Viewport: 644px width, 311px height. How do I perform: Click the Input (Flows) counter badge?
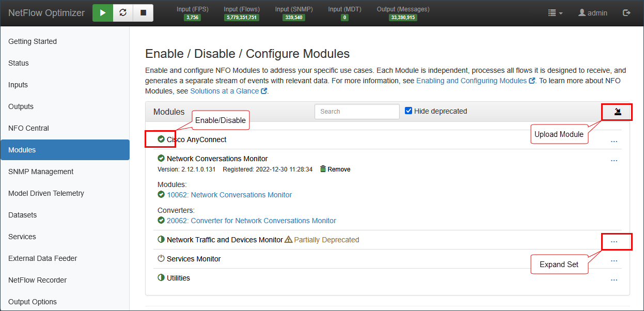pos(242,18)
